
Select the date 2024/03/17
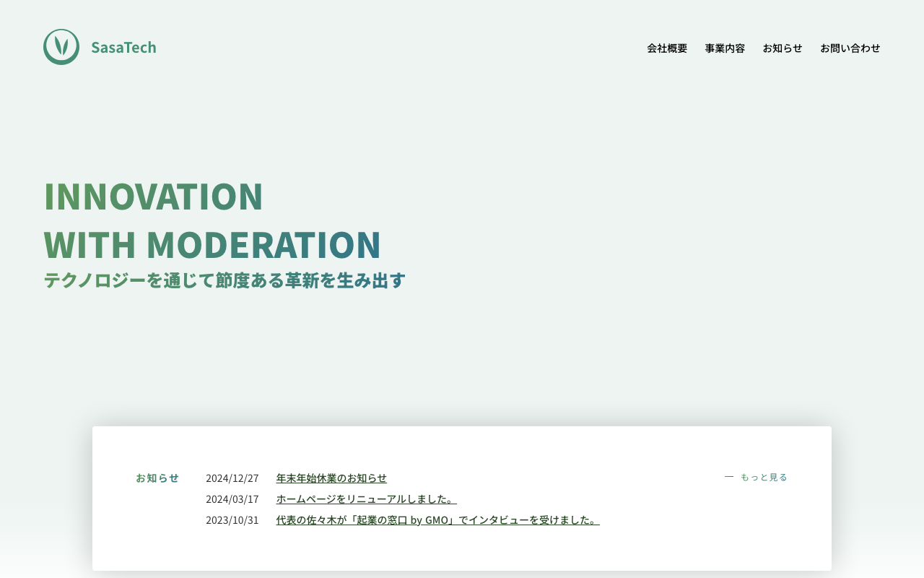pos(232,499)
